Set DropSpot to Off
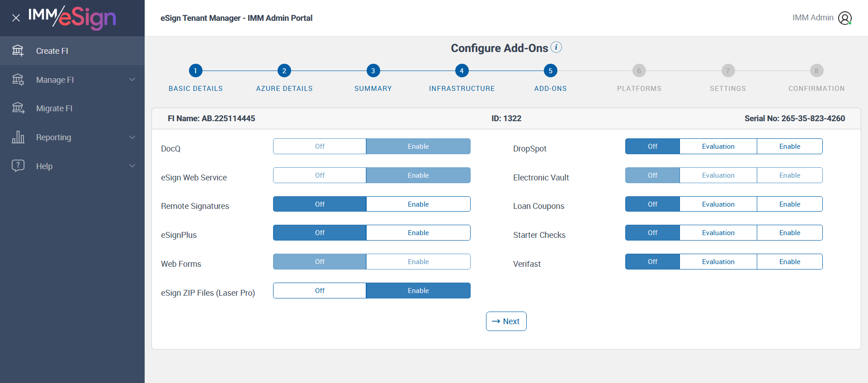The image size is (868, 383). [x=652, y=147]
